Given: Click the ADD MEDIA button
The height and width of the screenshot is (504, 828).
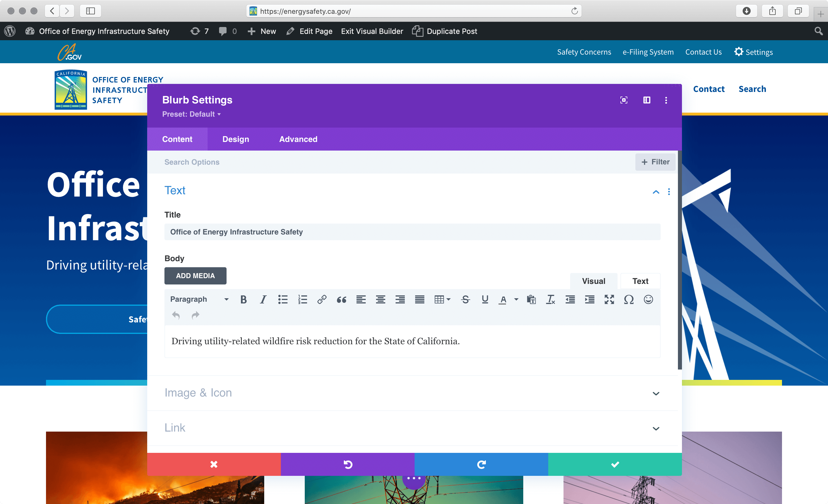Looking at the screenshot, I should click(195, 275).
